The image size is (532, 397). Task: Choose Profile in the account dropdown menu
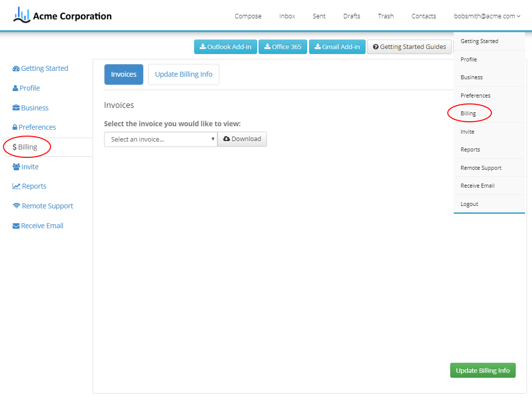tap(489, 59)
